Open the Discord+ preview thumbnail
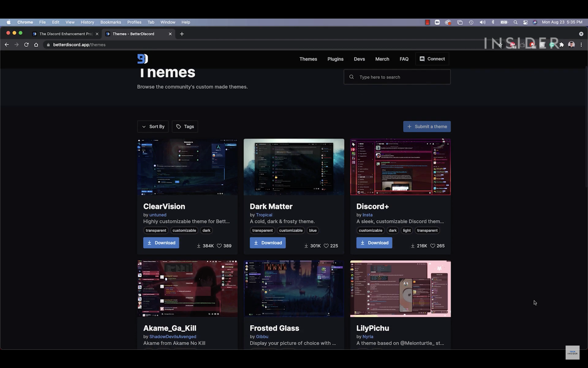This screenshot has height=368, width=588. [400, 167]
